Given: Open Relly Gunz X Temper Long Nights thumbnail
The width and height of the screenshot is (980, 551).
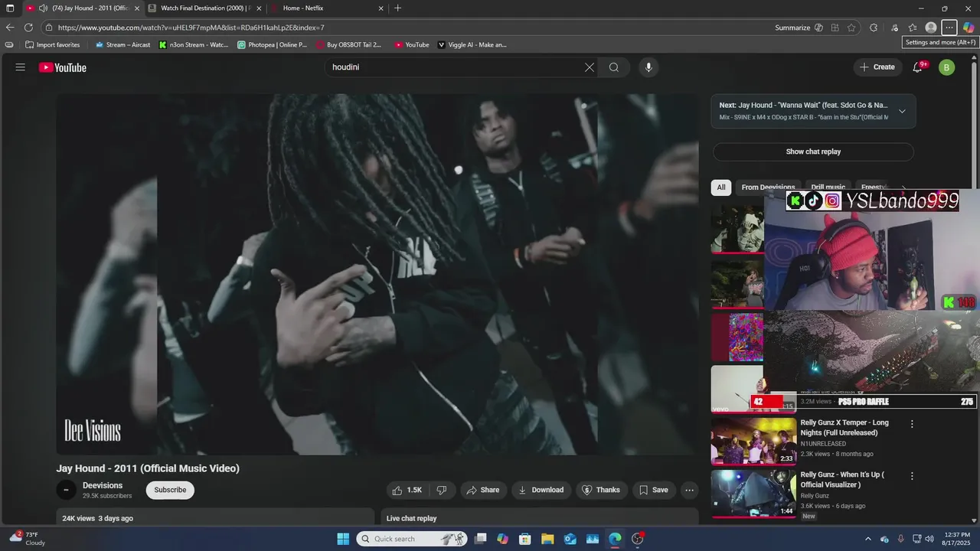Looking at the screenshot, I should pyautogui.click(x=753, y=441).
